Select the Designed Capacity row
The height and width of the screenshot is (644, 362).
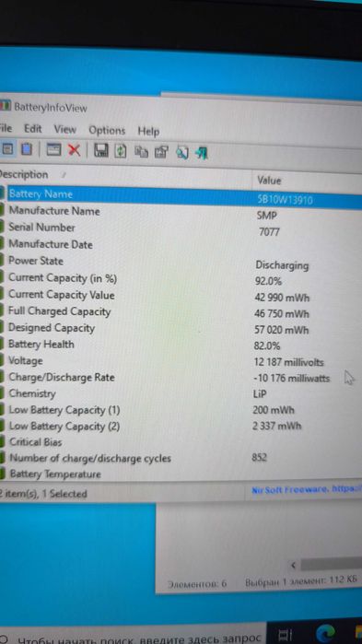[181, 328]
